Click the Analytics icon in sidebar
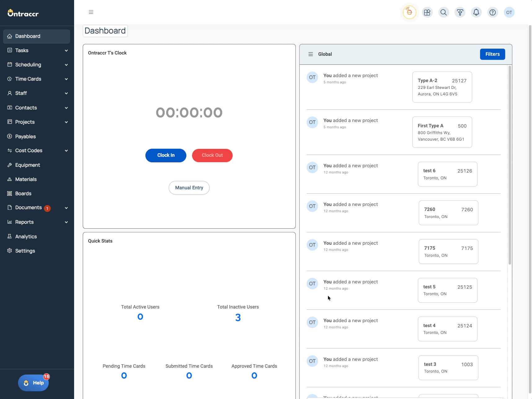532x399 pixels. pos(10,236)
